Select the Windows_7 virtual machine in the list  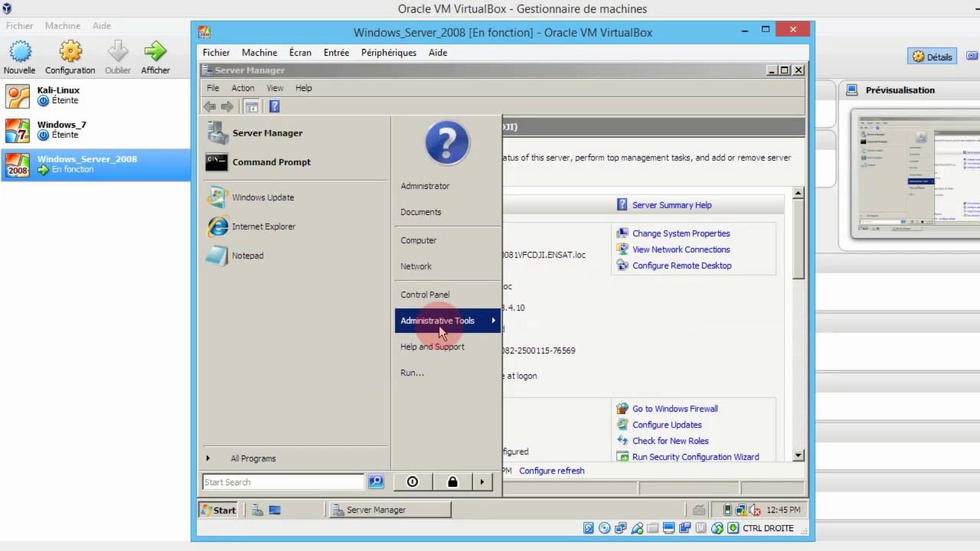click(96, 129)
